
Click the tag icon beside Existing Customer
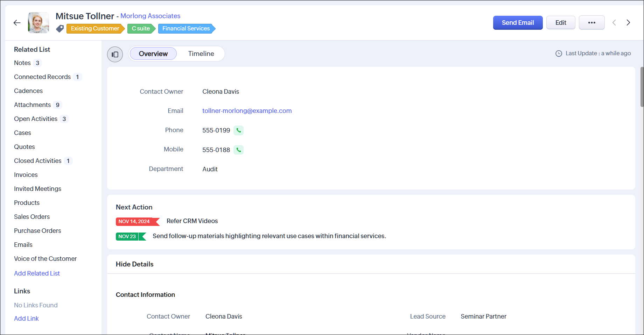click(60, 29)
